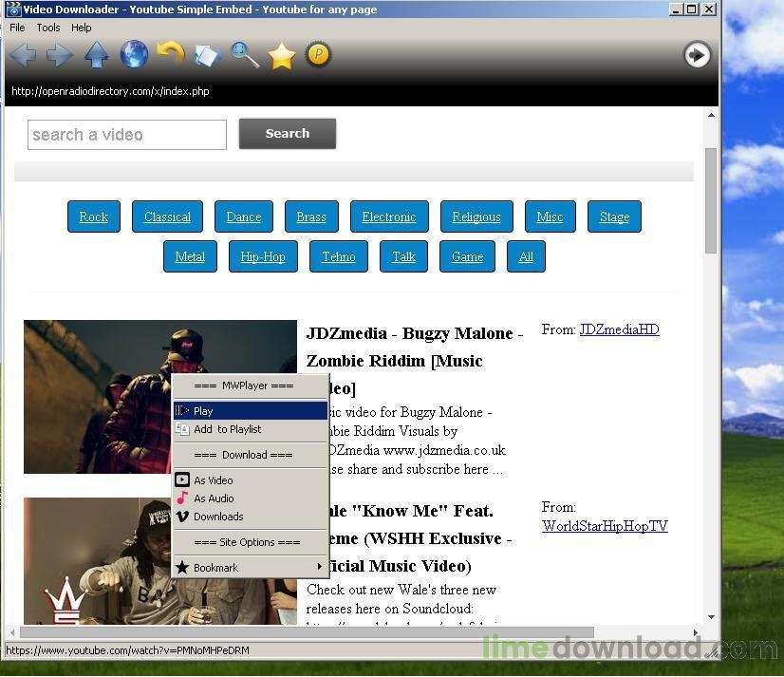Click the vertical scrollbar down arrow

711,615
